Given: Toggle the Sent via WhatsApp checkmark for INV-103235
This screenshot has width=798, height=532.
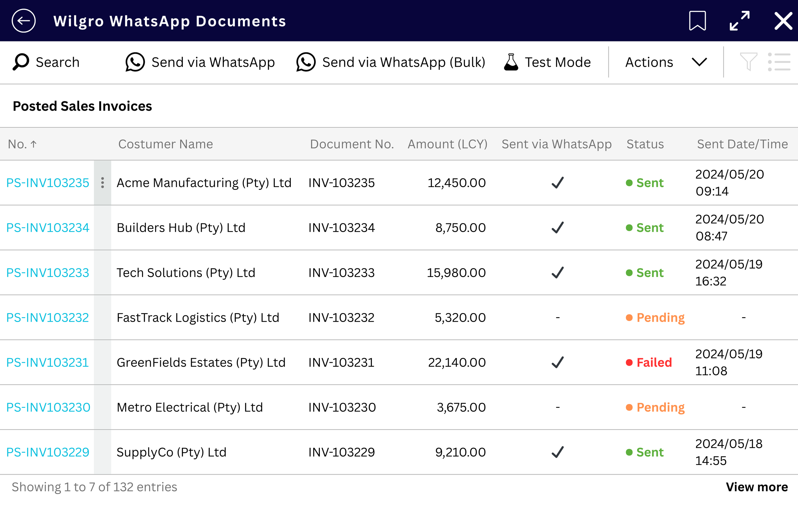Looking at the screenshot, I should tap(557, 183).
